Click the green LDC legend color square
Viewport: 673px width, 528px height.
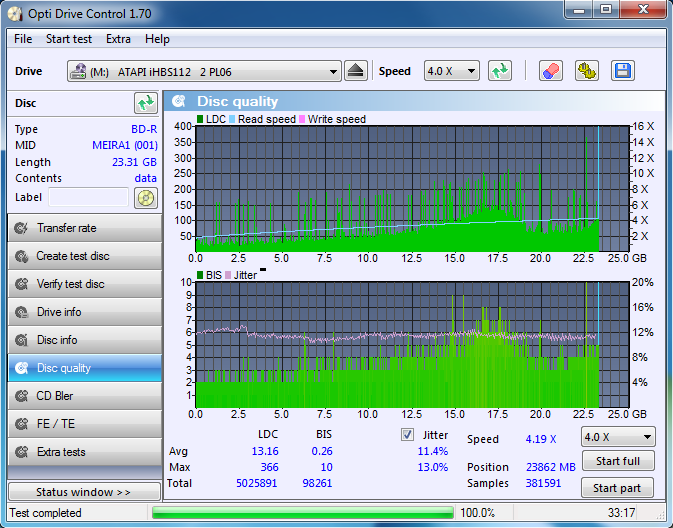tap(200, 119)
